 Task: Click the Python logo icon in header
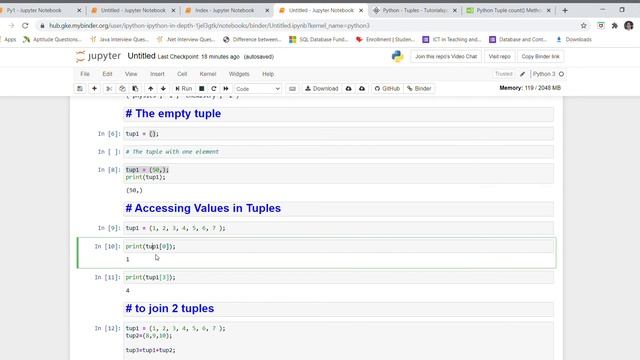397,56
